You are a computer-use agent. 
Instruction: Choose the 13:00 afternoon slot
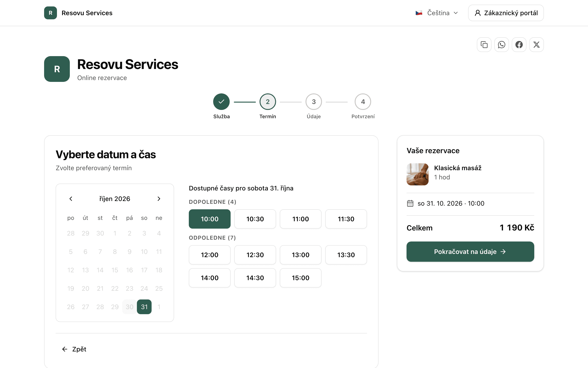pyautogui.click(x=301, y=255)
